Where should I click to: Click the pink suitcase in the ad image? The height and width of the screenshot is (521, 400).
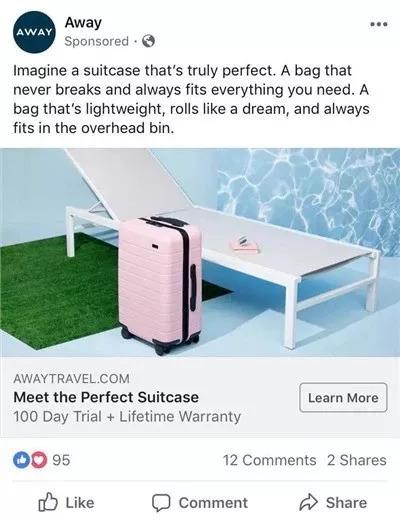click(161, 285)
